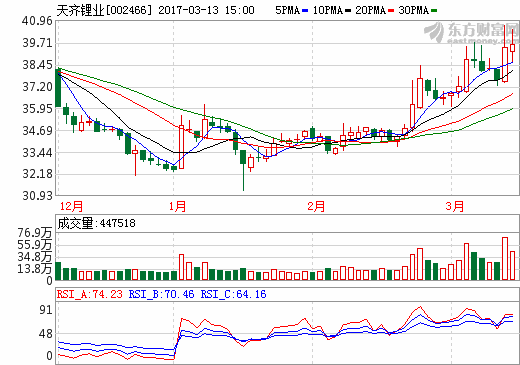Click the stock title 天齐锂业[002466]
The width and height of the screenshot is (520, 365).
[104, 10]
